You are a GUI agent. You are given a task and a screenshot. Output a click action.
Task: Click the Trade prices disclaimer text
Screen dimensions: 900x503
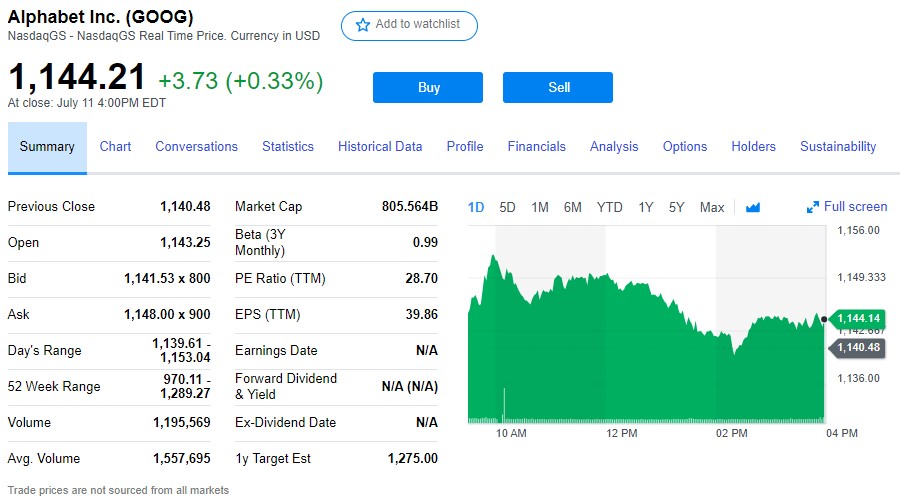click(x=118, y=490)
